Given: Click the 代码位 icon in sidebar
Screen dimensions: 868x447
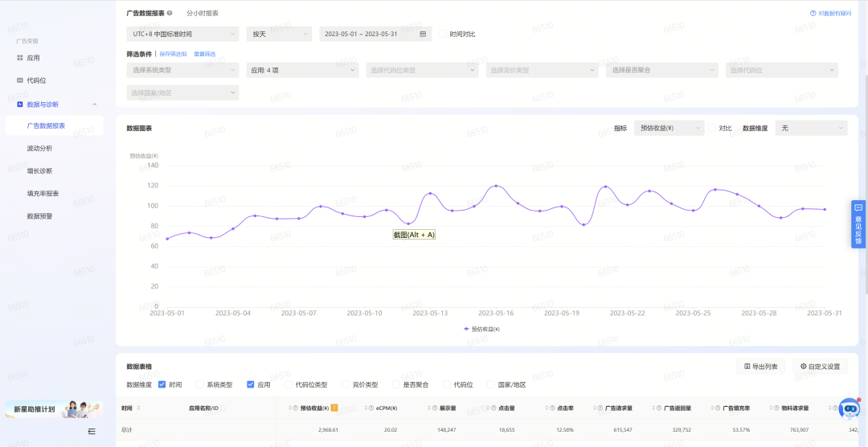Looking at the screenshot, I should (x=19, y=80).
